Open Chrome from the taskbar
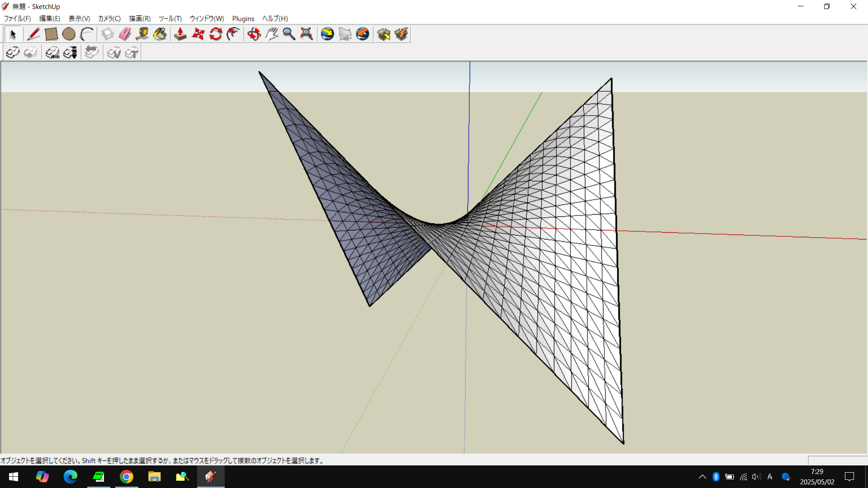 [x=127, y=477]
